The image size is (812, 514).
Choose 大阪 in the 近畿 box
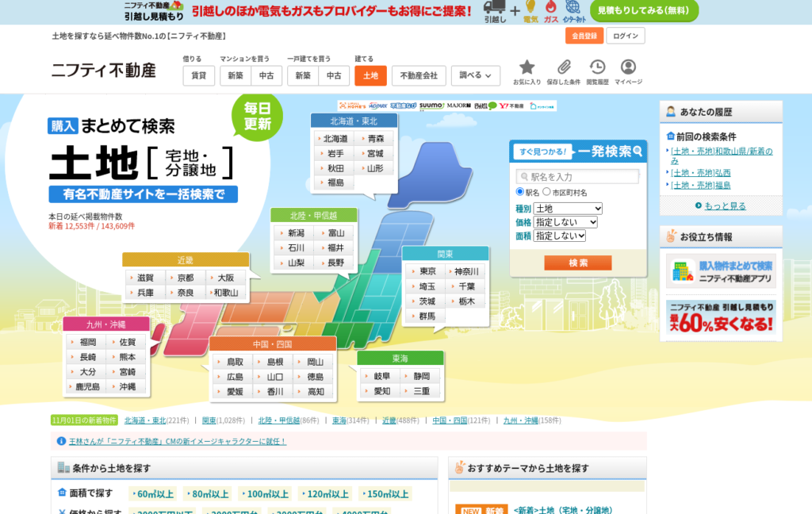226,278
